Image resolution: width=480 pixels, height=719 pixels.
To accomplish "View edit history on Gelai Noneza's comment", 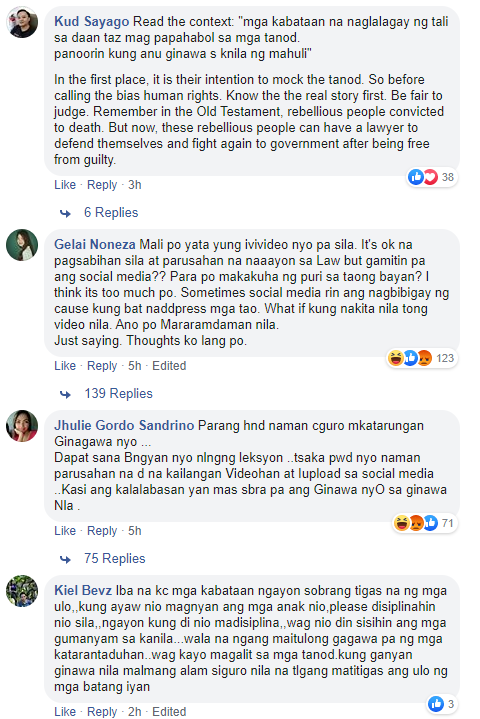I will [169, 366].
